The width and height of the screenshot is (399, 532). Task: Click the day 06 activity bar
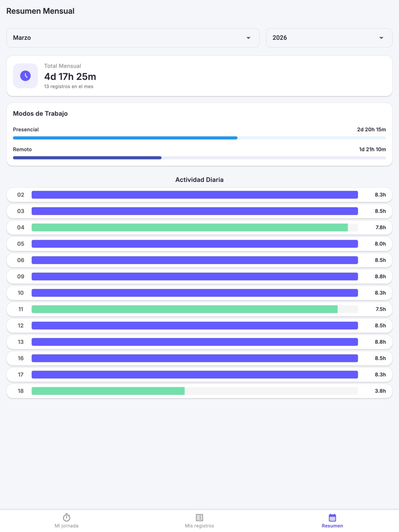tap(195, 260)
